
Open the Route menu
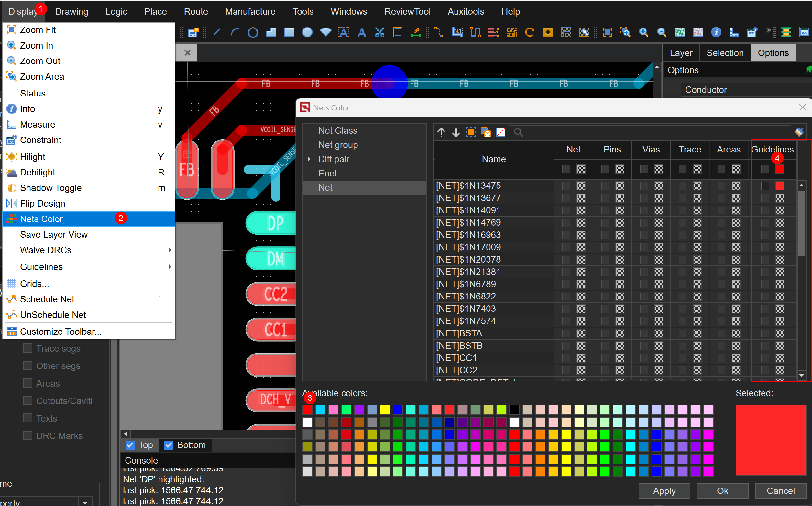click(x=196, y=11)
